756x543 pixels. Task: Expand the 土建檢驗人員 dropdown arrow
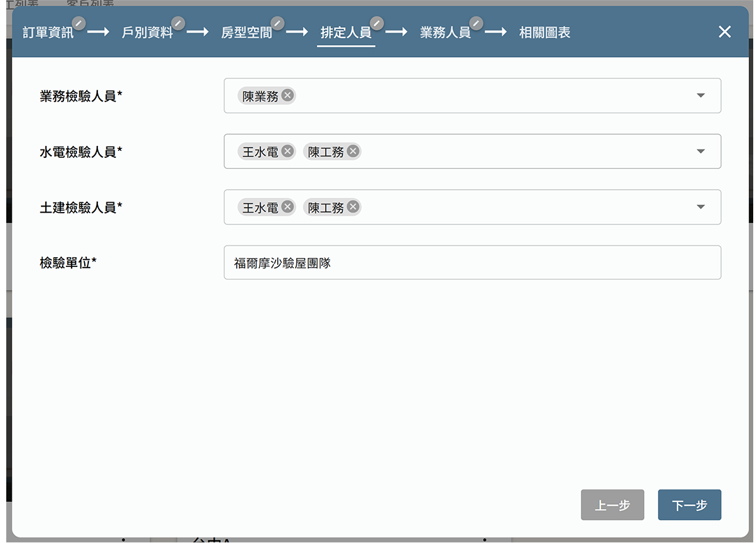pyautogui.click(x=700, y=207)
